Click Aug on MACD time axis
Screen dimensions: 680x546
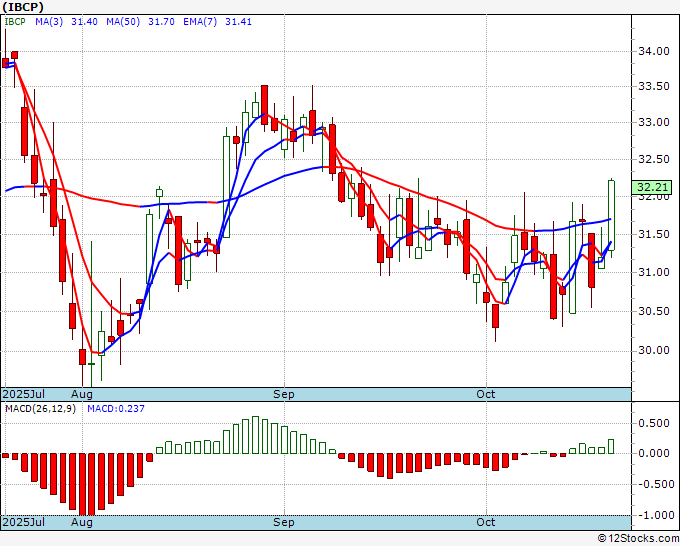point(82,522)
